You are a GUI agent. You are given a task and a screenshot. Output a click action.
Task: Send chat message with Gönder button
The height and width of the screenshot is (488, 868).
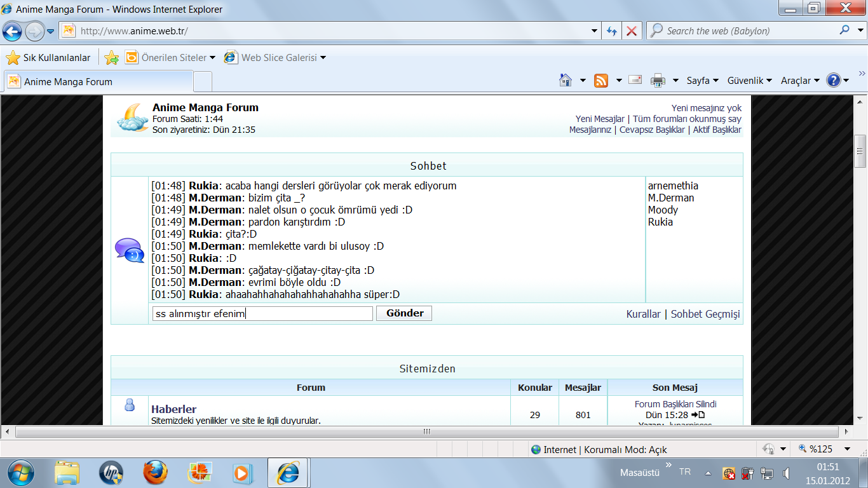coord(404,313)
